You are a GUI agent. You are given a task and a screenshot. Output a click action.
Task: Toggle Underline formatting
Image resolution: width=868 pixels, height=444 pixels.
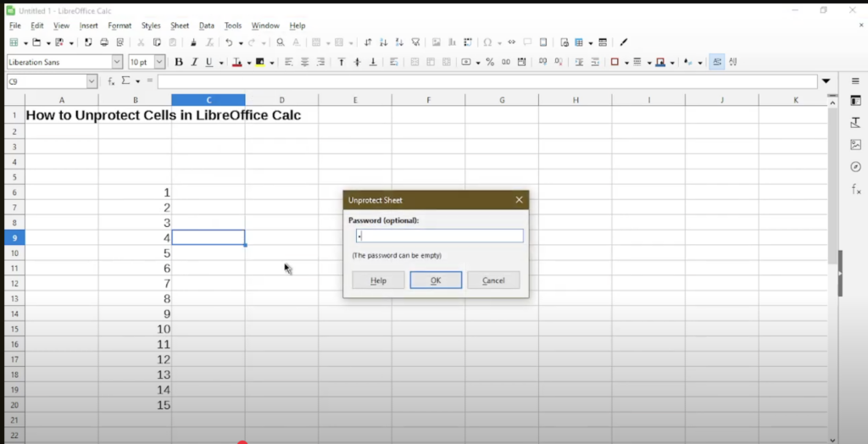209,62
